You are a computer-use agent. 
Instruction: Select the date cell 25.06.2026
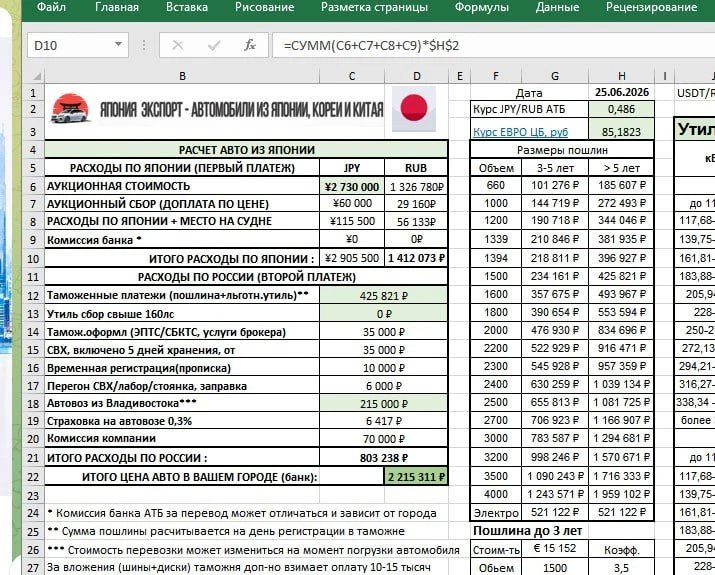point(622,92)
